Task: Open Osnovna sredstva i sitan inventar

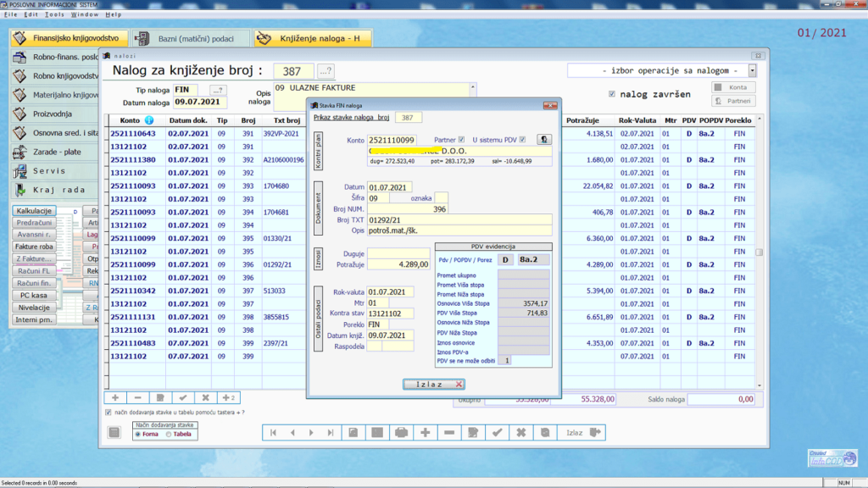Action: click(55, 133)
